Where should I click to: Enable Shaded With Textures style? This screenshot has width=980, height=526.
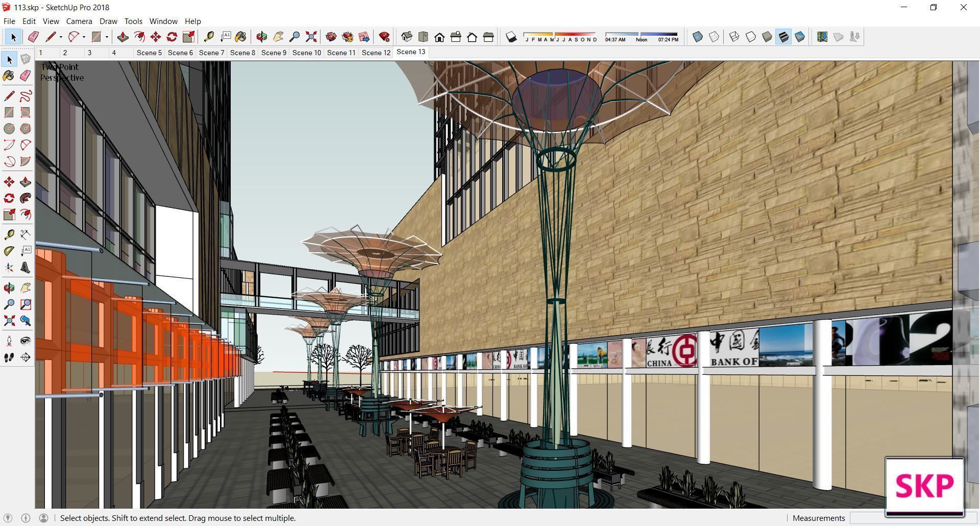pos(783,37)
